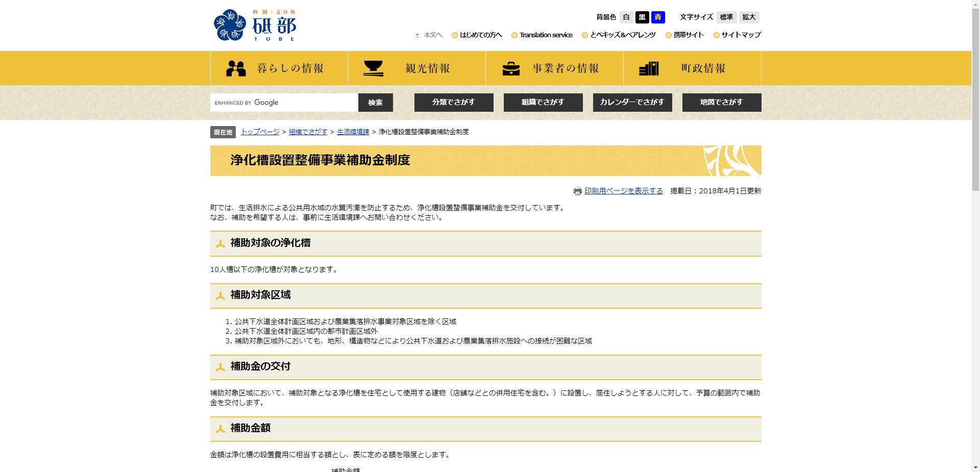Click the down-arrow icon beside 本文へ
This screenshot has height=472, width=980.
pyautogui.click(x=418, y=35)
